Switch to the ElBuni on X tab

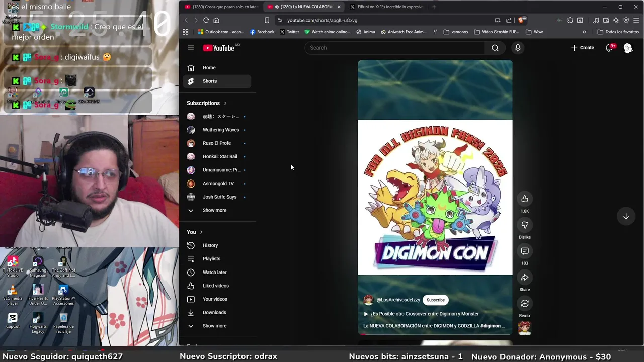[386, 7]
